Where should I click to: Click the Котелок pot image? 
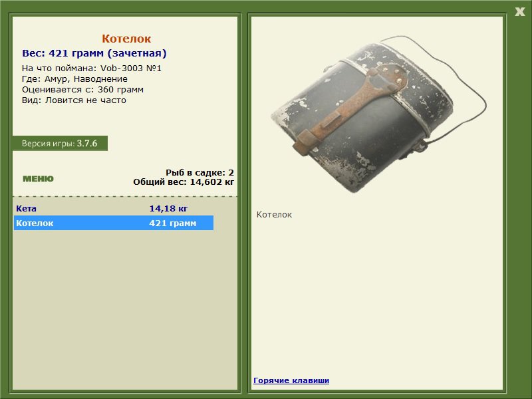(378, 114)
